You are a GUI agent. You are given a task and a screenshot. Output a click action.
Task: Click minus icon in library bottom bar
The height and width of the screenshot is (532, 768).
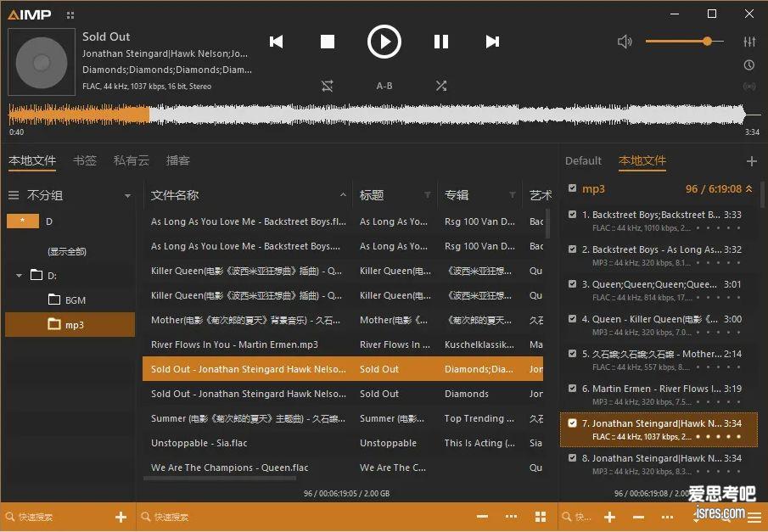coord(483,517)
